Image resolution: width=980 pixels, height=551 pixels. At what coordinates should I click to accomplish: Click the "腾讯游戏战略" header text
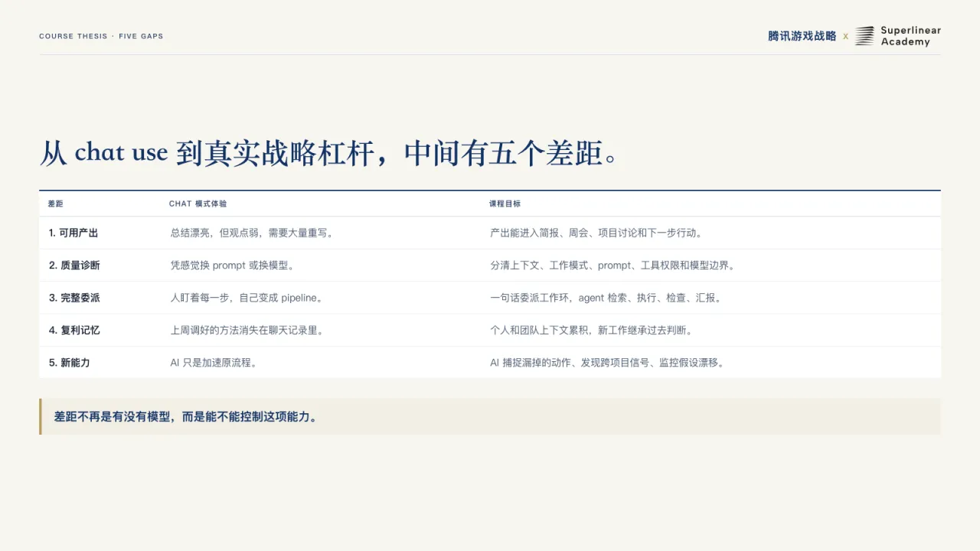802,36
